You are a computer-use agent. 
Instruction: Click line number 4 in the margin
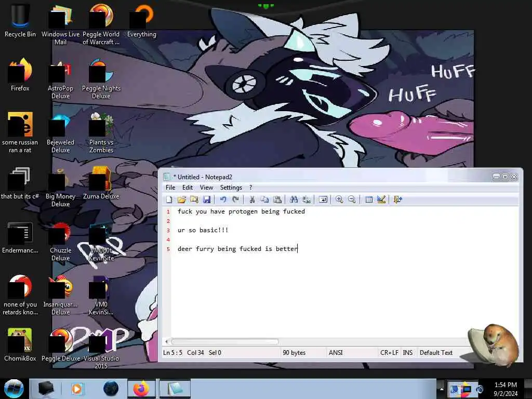(168, 240)
